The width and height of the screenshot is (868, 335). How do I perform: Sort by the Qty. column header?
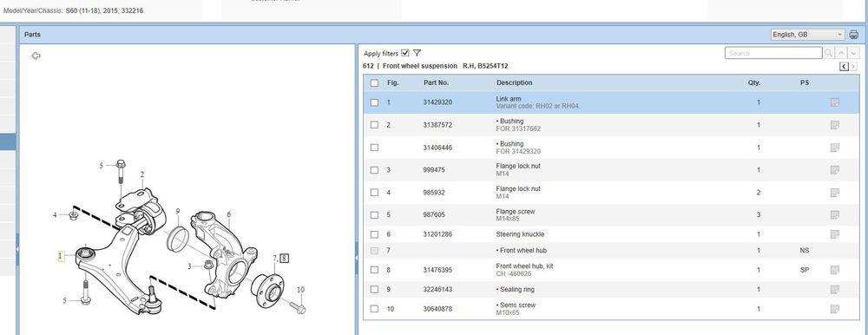754,82
